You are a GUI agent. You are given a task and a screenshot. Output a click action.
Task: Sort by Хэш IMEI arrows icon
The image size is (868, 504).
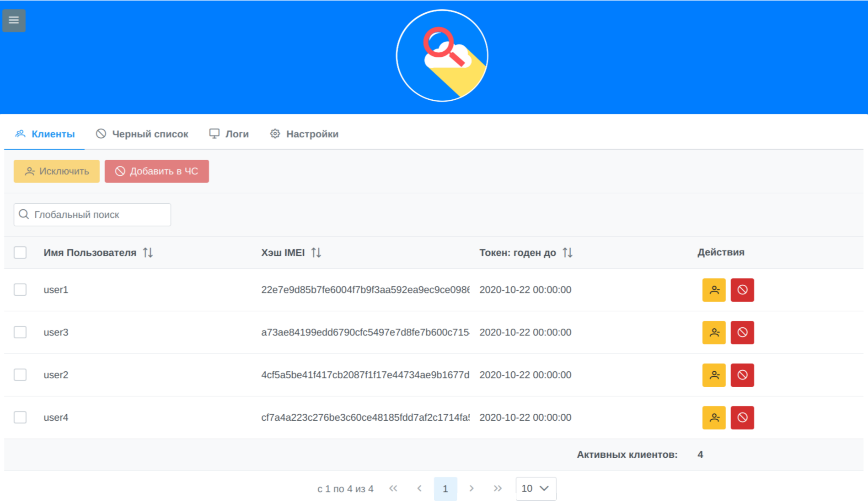pos(316,252)
